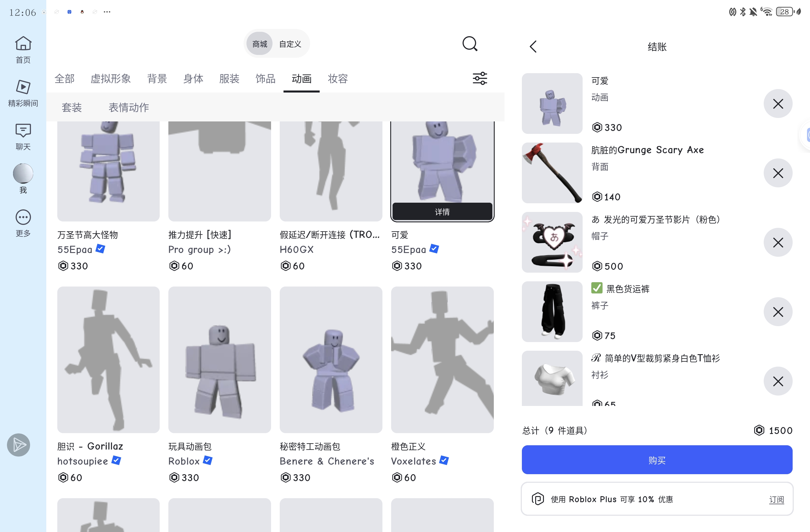Open the marketplace search magnifier

[470, 44]
